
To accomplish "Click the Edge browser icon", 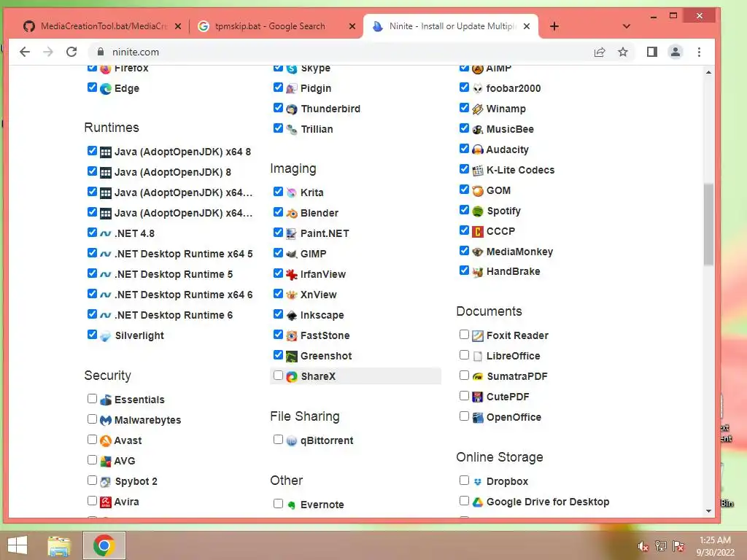I will click(106, 88).
